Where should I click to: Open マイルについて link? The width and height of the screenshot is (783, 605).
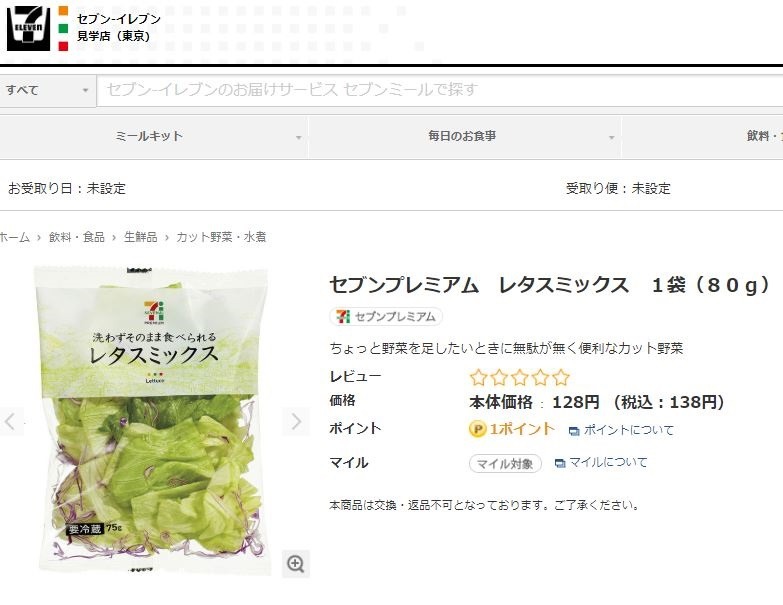tap(608, 463)
